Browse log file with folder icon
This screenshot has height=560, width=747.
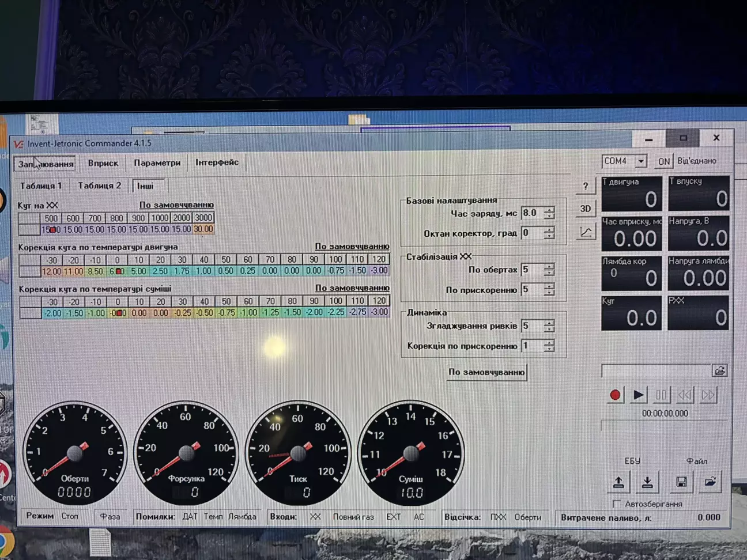(x=719, y=371)
